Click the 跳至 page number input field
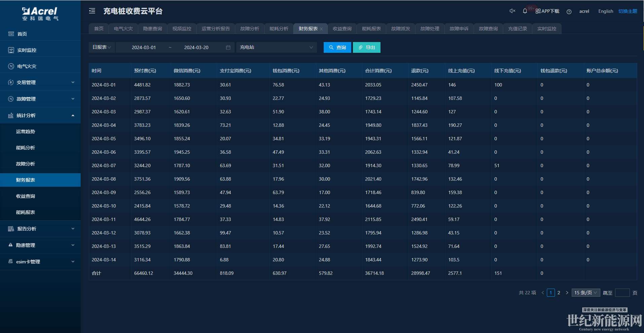Image resolution: width=644 pixels, height=333 pixels. 622,293
